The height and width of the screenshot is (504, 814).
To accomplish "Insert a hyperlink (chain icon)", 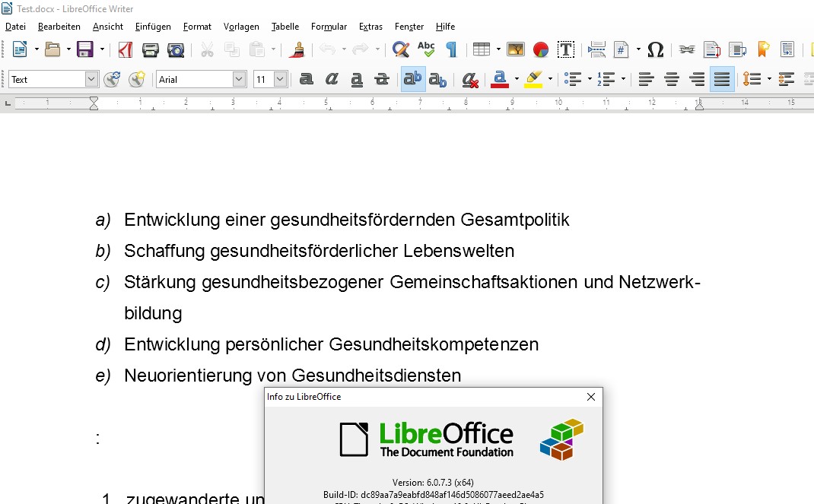I will [x=687, y=49].
